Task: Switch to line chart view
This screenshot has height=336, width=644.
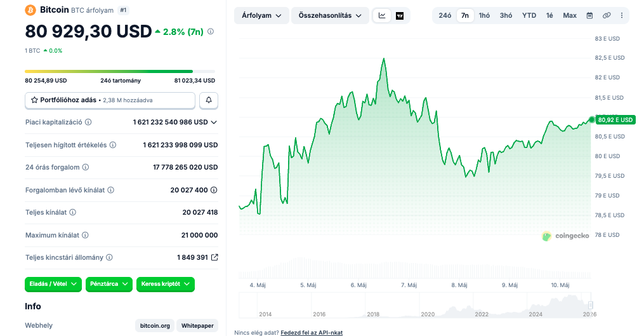Action: (x=382, y=16)
